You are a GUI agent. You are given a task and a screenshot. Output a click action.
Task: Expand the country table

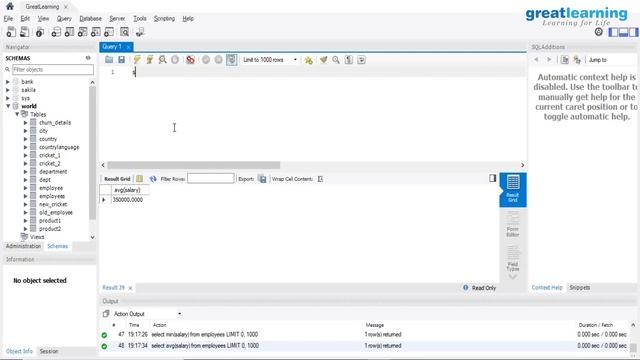pyautogui.click(x=25, y=139)
